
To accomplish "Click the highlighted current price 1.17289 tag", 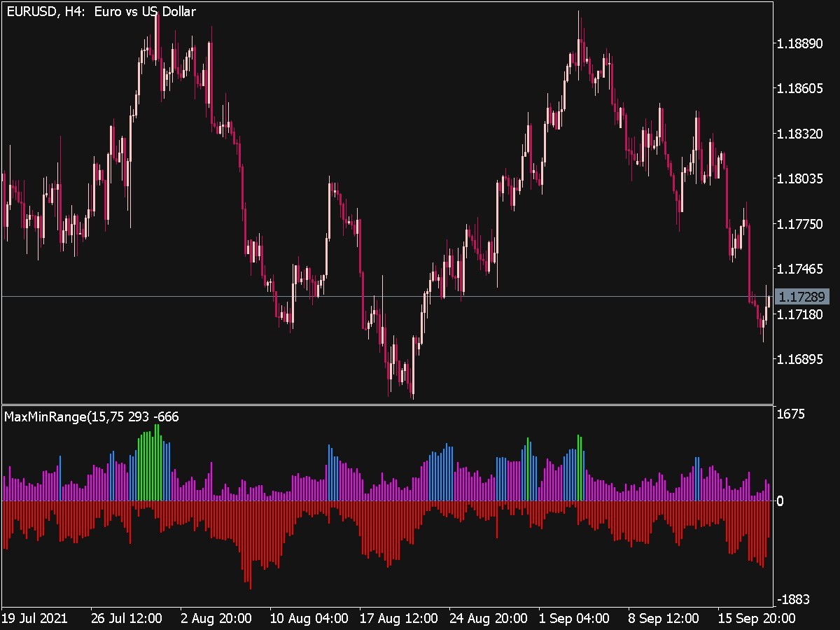I will coord(803,297).
